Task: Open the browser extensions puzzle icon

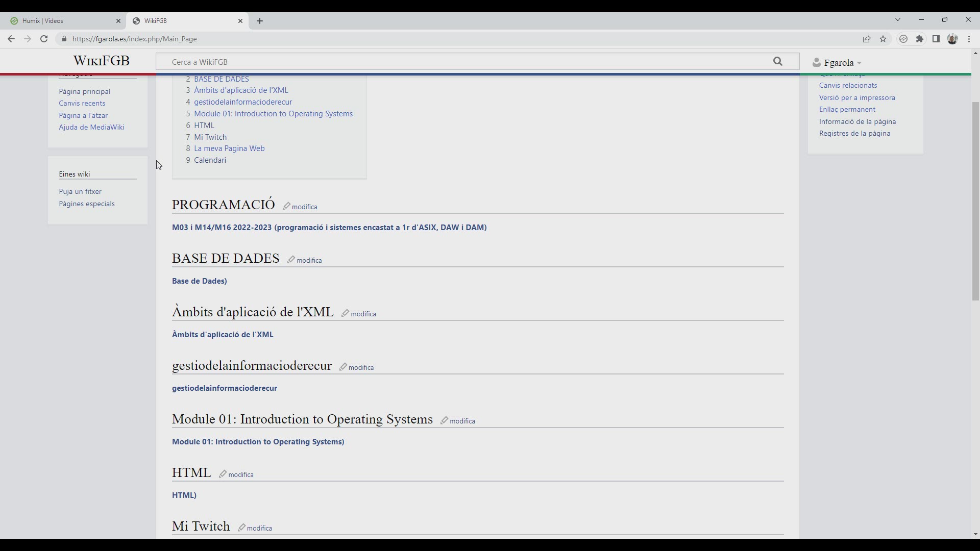Action: 920,39
